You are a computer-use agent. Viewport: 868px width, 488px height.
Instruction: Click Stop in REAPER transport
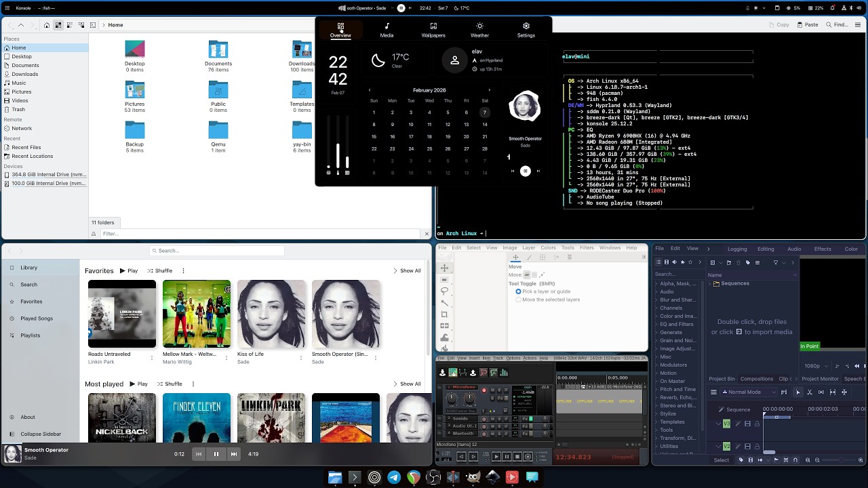pos(517,457)
